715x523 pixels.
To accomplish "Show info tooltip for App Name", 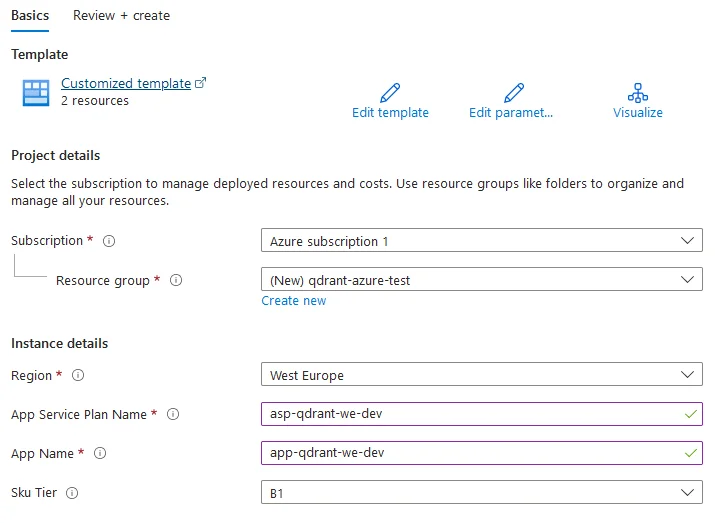I will 100,453.
